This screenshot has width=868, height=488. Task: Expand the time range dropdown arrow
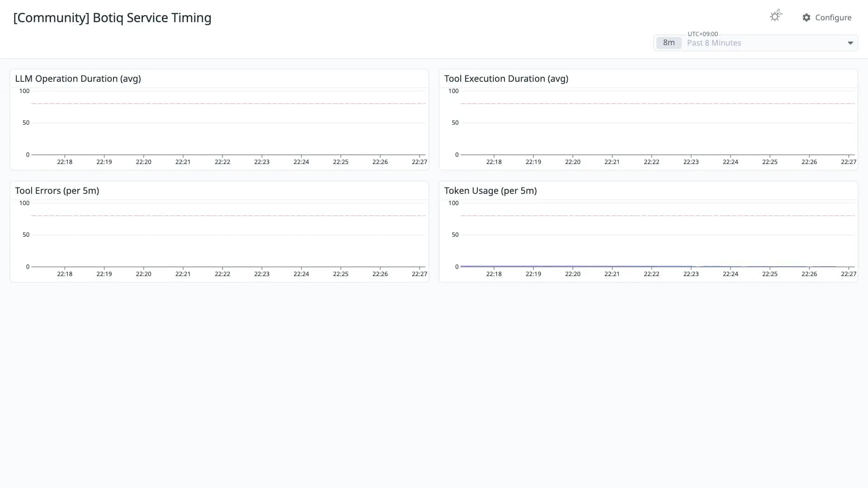(850, 43)
